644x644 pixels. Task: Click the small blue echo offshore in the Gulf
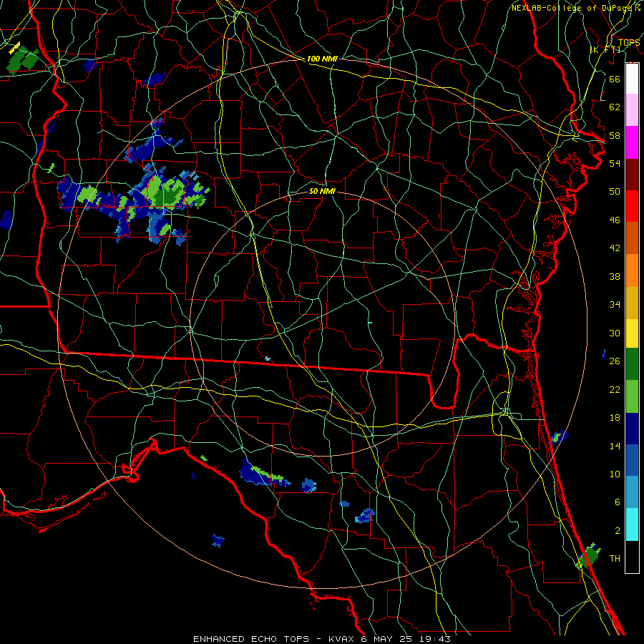[218, 540]
